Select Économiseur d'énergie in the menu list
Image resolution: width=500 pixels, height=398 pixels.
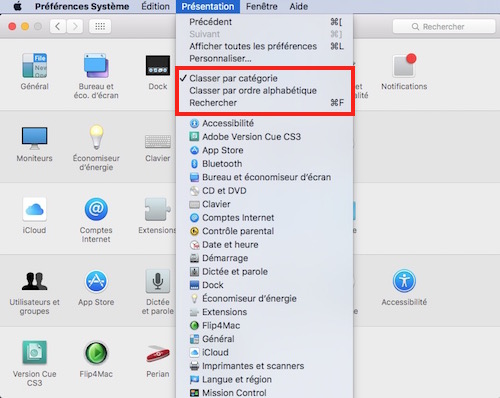point(265,299)
